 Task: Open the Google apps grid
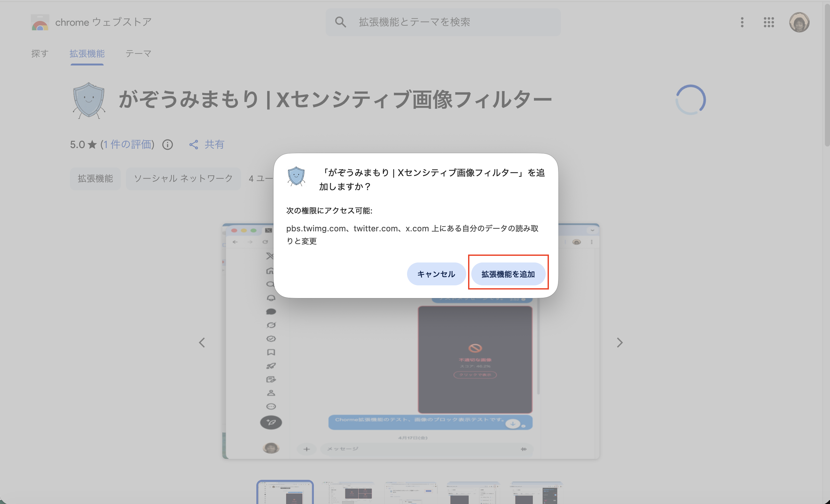(769, 22)
